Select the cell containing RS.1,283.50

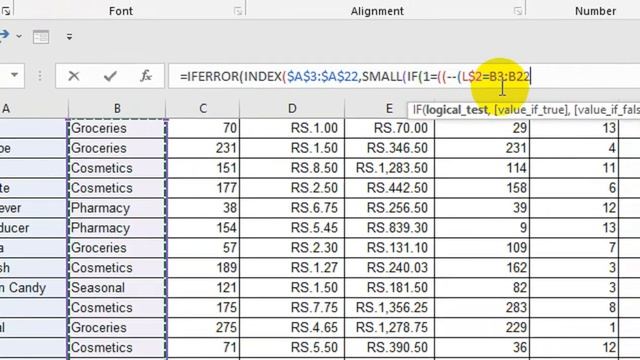point(389,168)
